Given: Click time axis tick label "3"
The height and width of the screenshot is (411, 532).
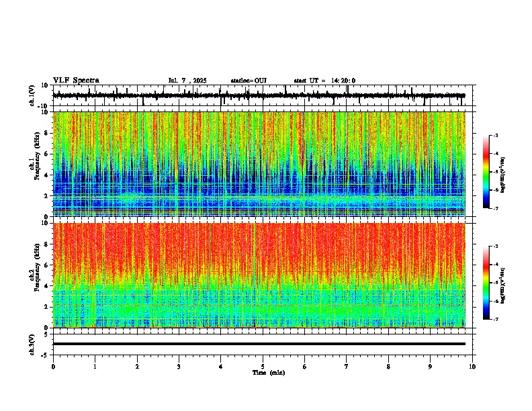Looking at the screenshot, I should pyautogui.click(x=179, y=367).
